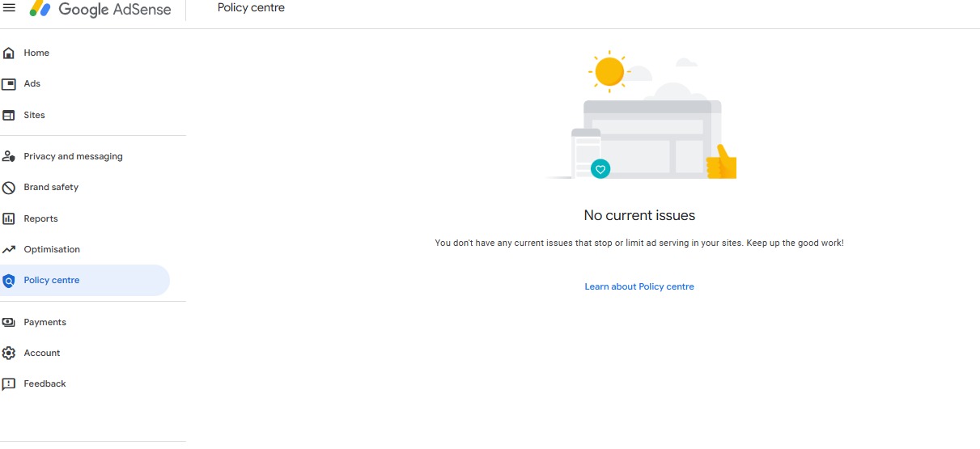Click the Policy centre shield icon

9,281
